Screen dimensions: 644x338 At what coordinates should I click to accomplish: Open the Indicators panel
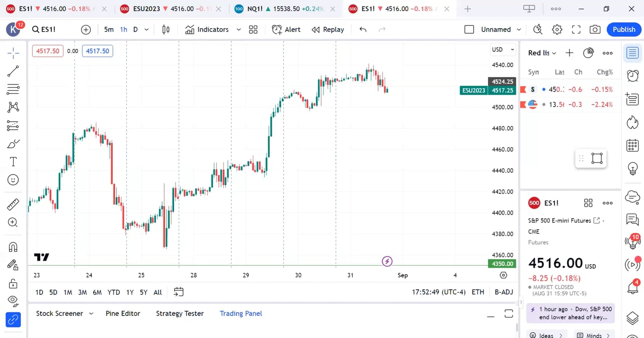[207, 29]
